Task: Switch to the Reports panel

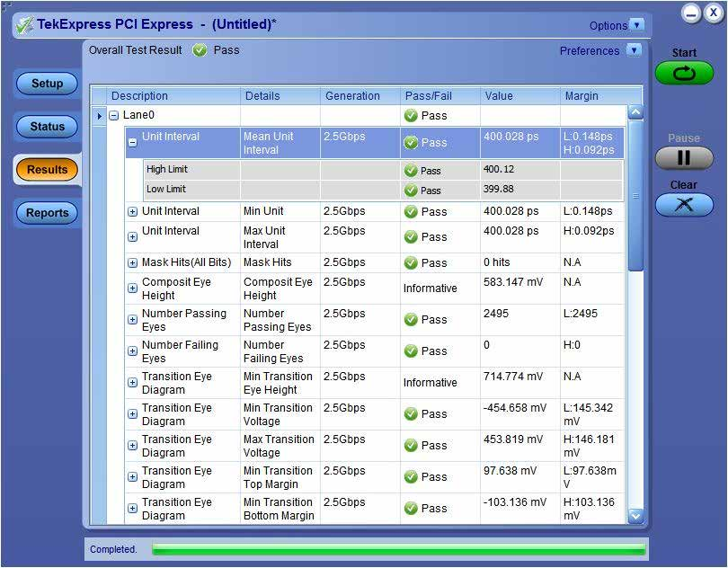Action: click(47, 213)
